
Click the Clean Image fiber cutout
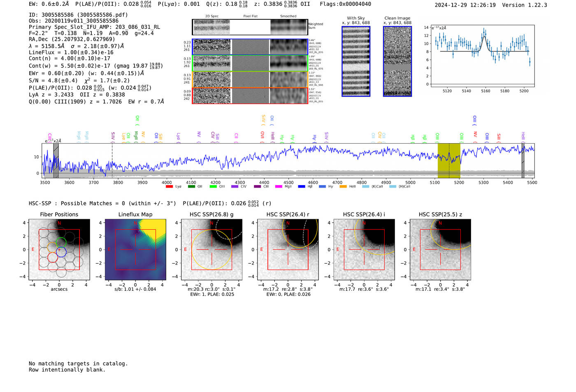pos(397,61)
